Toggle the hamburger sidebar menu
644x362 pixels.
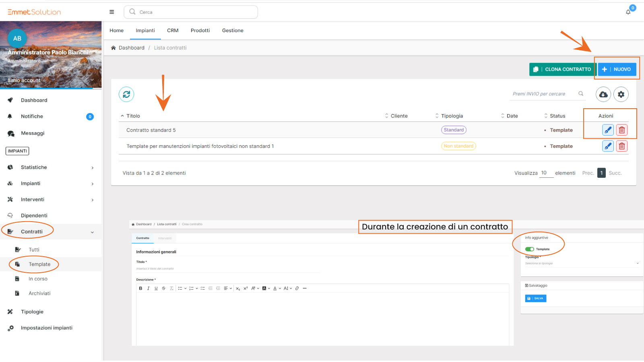pos(112,12)
